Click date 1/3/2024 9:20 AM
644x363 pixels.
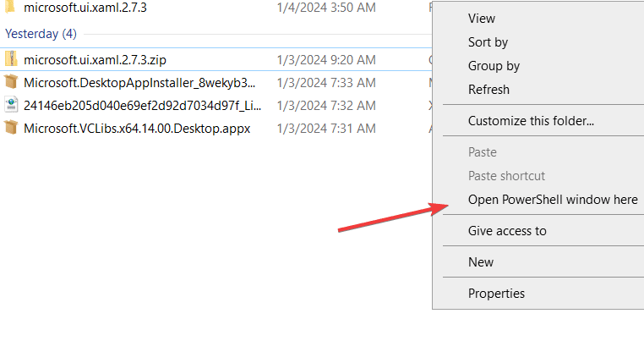click(x=326, y=60)
